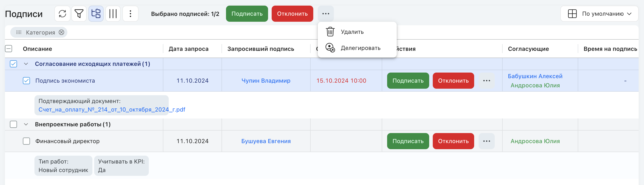Click the Подпись экономиста description text

(65, 81)
